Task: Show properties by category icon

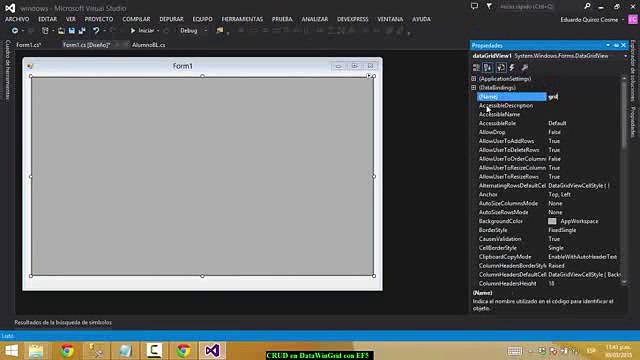Action: [x=476, y=68]
